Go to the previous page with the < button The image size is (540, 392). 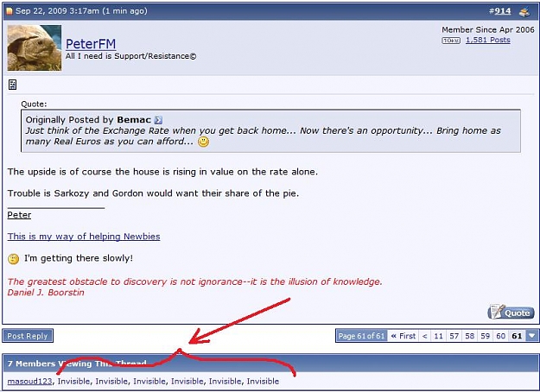[x=424, y=336]
